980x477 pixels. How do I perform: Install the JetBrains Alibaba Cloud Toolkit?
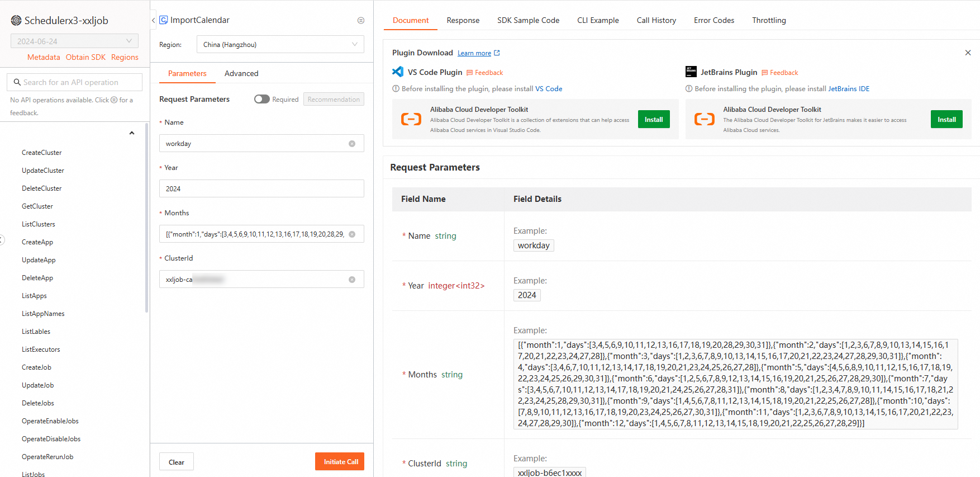[x=946, y=119]
